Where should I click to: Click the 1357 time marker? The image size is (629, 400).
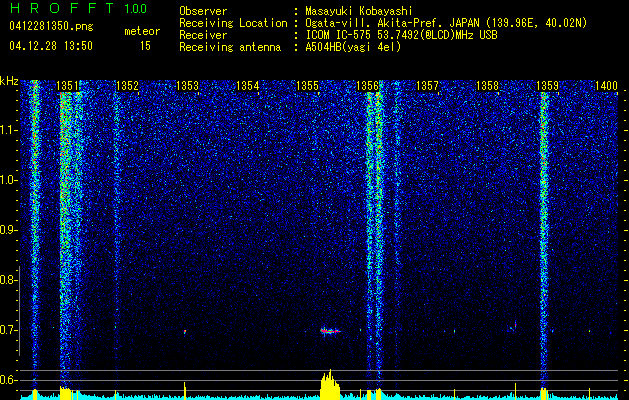(x=428, y=86)
